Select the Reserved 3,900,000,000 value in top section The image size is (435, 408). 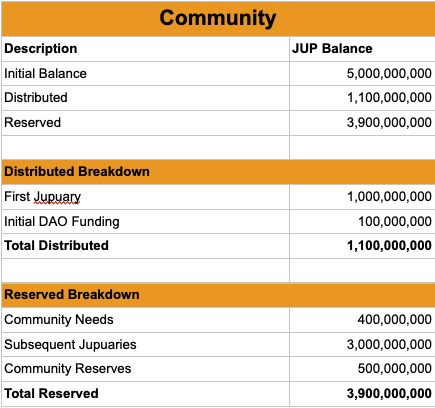362,123
